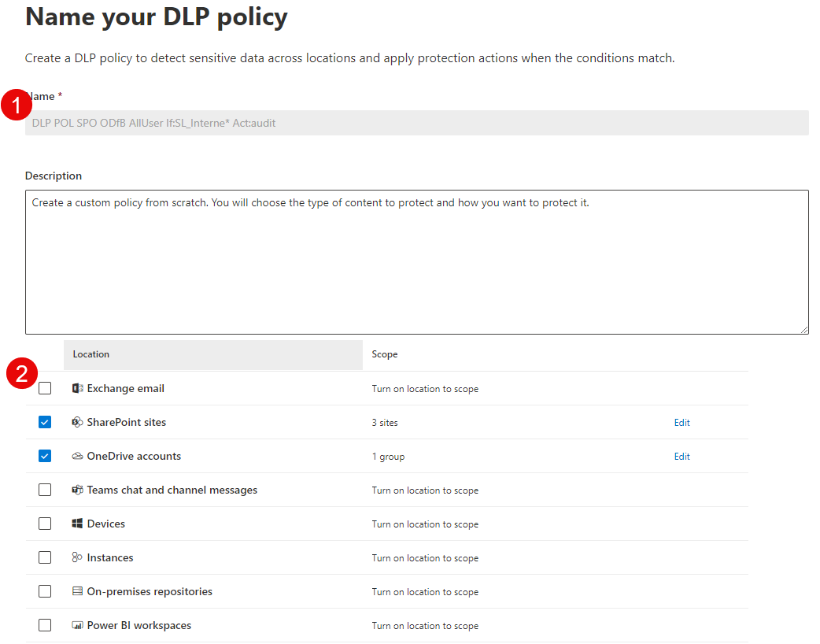Click the On-premises repositories icon
The height and width of the screenshot is (644, 820).
77,591
